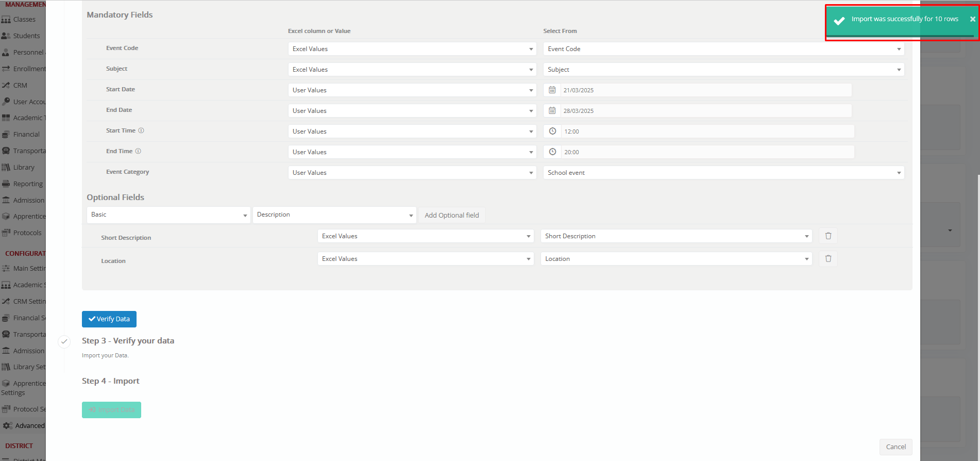The height and width of the screenshot is (461, 980).
Task: Remove the Location optional field row
Action: point(828,259)
